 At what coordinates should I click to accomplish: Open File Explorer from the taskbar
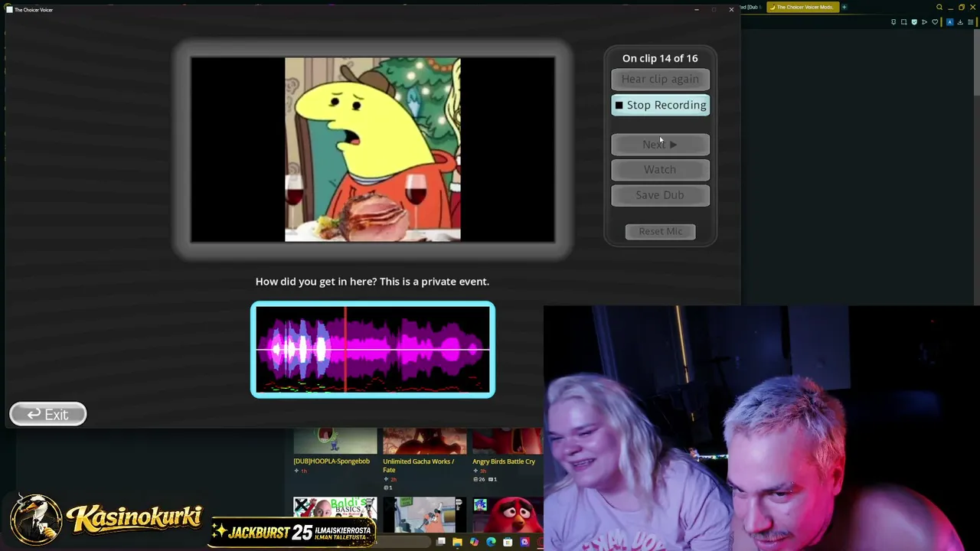tap(457, 543)
